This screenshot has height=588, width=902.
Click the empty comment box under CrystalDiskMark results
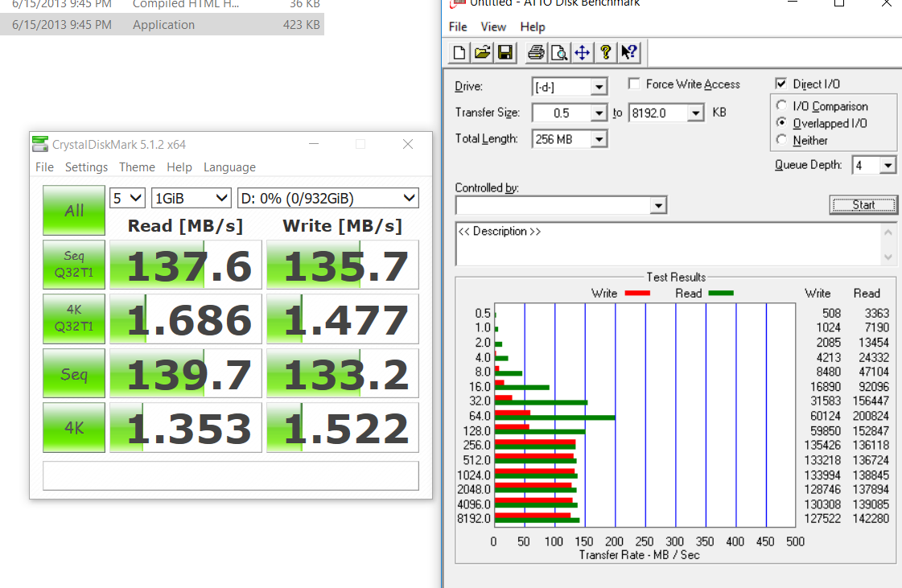(231, 476)
